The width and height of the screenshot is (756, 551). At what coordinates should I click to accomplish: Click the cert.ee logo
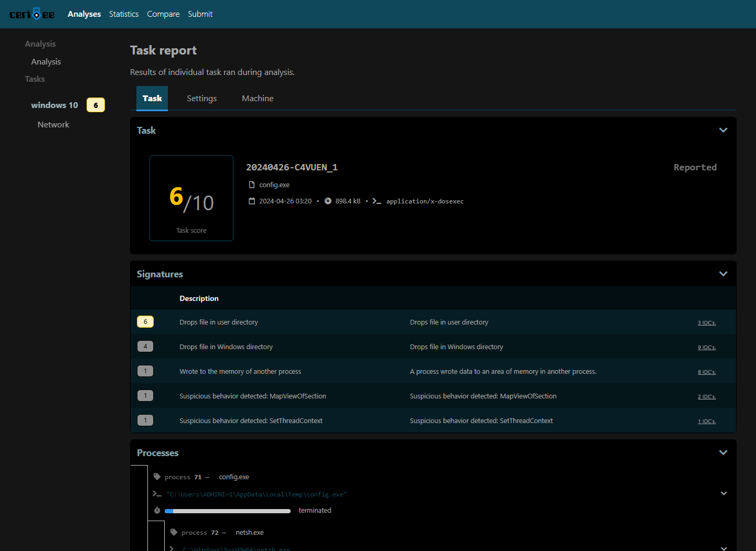pos(32,14)
